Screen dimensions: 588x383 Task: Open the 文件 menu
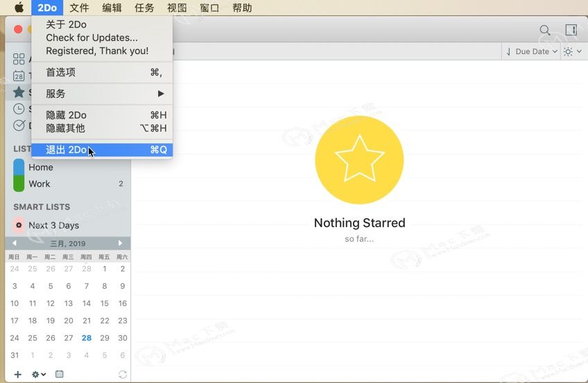[79, 8]
